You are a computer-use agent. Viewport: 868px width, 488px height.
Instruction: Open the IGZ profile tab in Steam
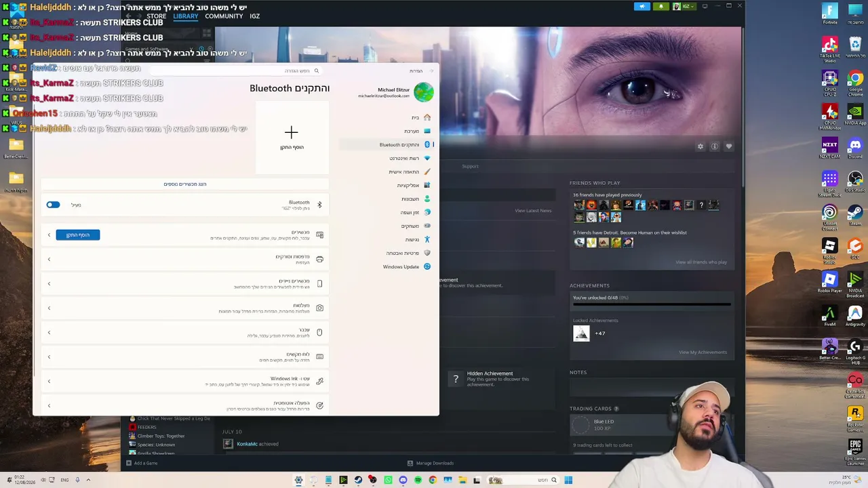point(255,16)
